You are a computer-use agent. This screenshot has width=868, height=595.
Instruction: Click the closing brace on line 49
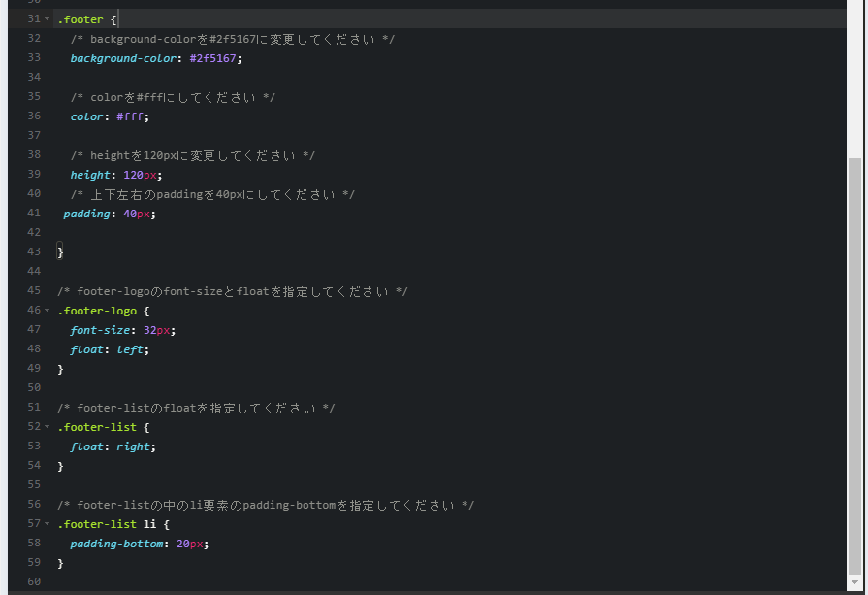[x=60, y=369]
